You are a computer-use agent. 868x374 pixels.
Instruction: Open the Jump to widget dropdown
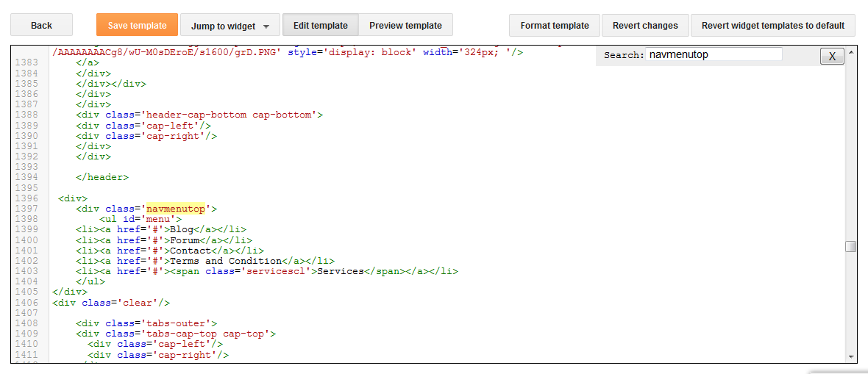(x=230, y=26)
